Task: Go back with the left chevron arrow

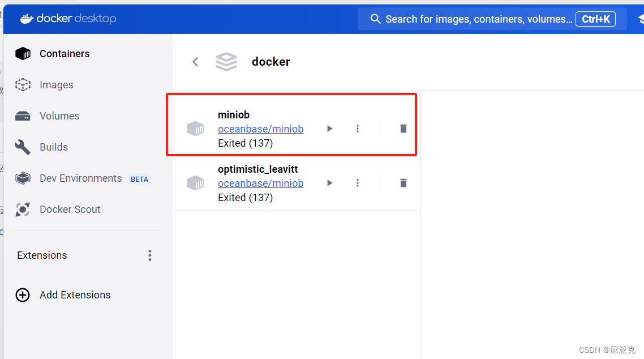Action: coord(195,62)
